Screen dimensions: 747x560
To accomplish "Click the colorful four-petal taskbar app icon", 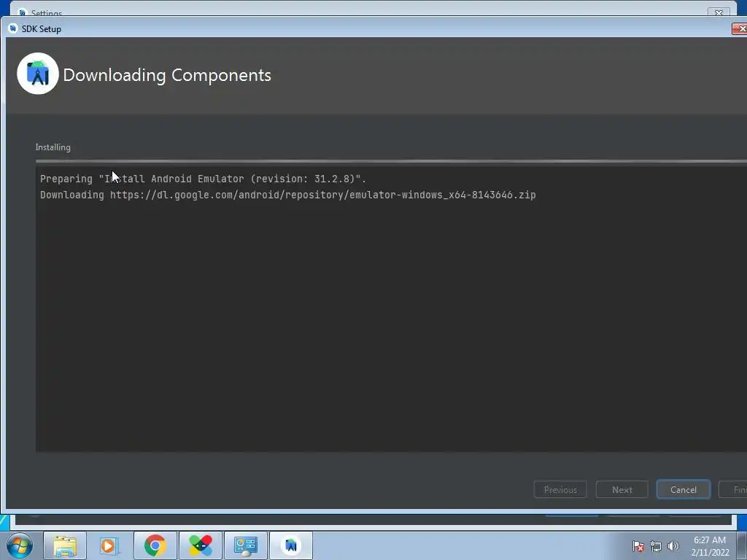I will click(x=200, y=545).
